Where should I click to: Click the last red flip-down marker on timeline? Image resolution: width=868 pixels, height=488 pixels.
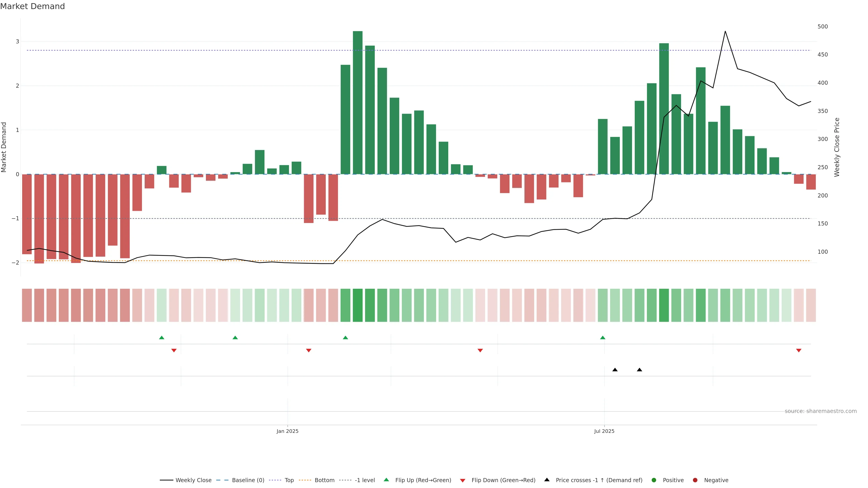pos(799,351)
